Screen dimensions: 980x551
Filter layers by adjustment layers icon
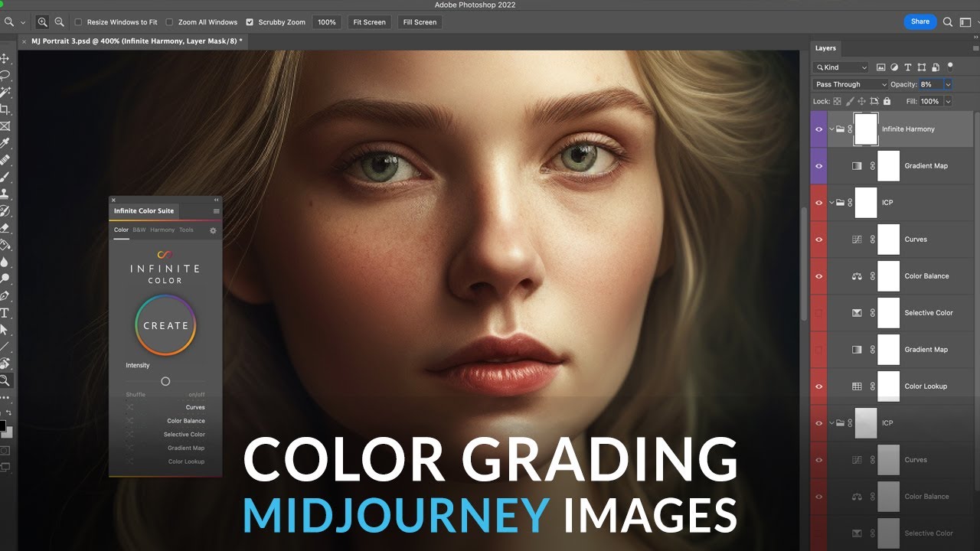(x=894, y=67)
